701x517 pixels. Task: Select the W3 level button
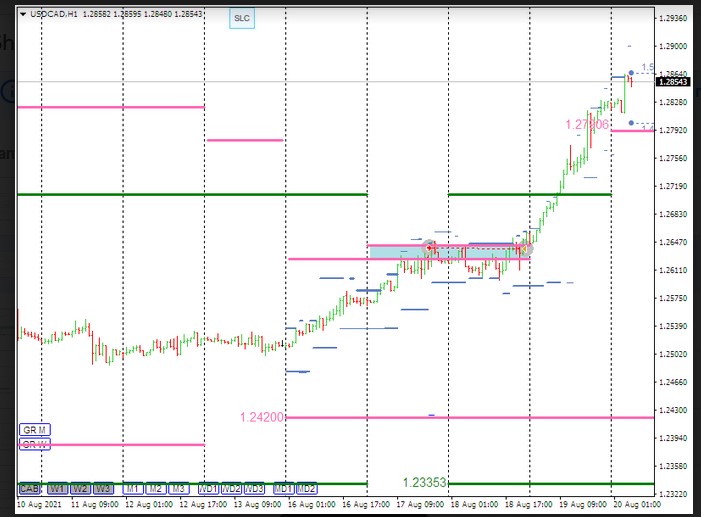tap(103, 488)
